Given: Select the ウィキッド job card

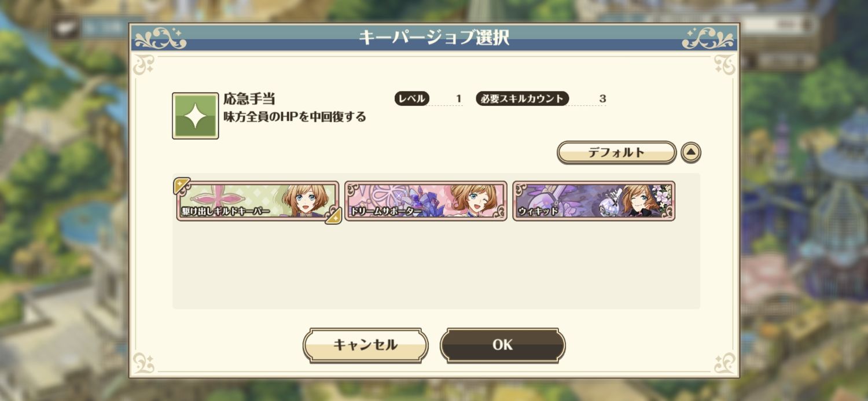Looking at the screenshot, I should coord(594,201).
